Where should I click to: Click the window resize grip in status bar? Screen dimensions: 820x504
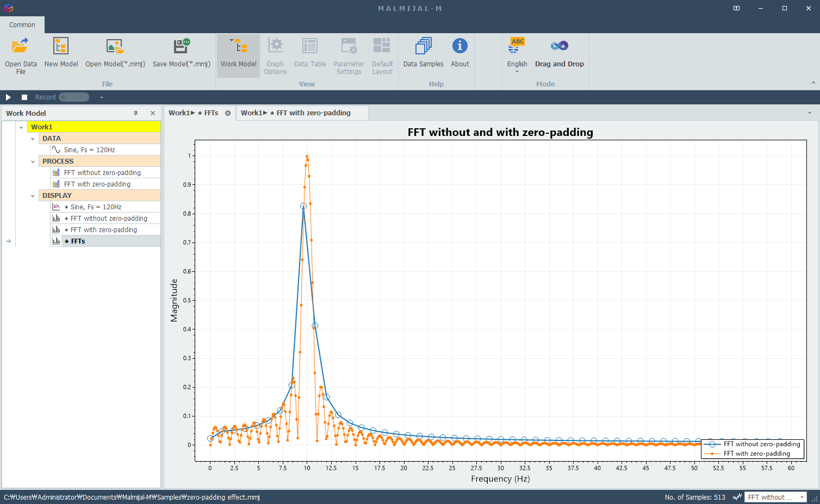tap(815, 499)
